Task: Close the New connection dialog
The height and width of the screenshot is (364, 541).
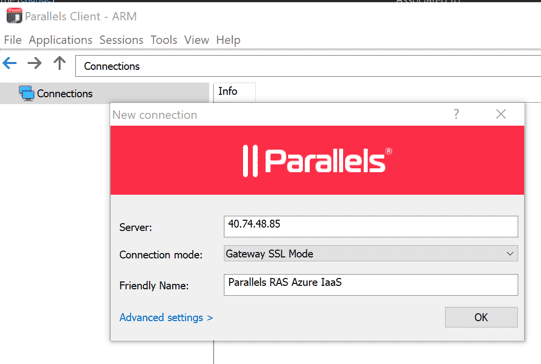Action: [x=501, y=114]
